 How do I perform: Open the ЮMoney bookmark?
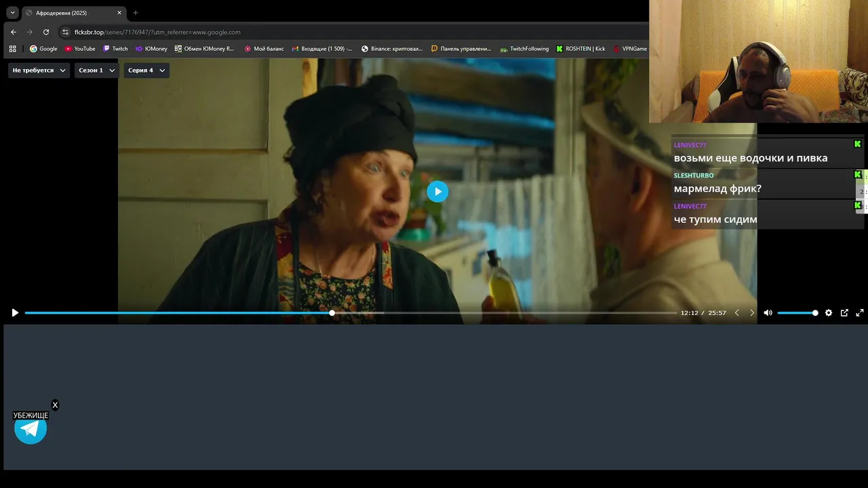[x=151, y=49]
